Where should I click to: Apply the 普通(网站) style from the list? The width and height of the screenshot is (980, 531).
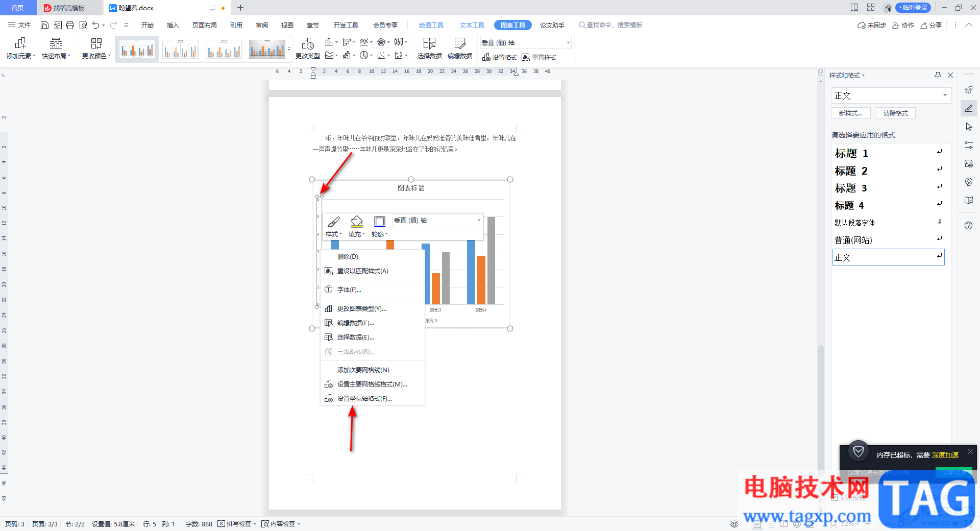coord(888,240)
